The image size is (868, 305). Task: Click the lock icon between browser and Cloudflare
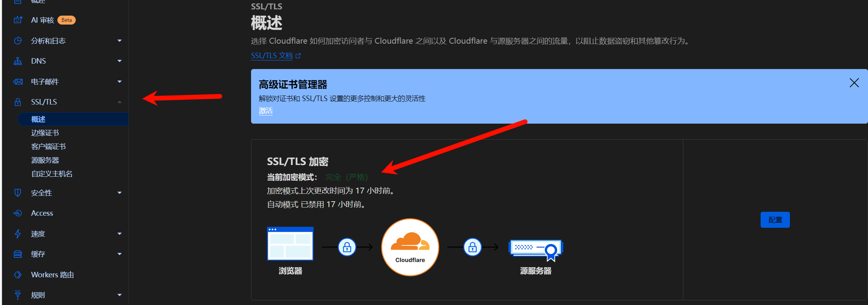[347, 247]
